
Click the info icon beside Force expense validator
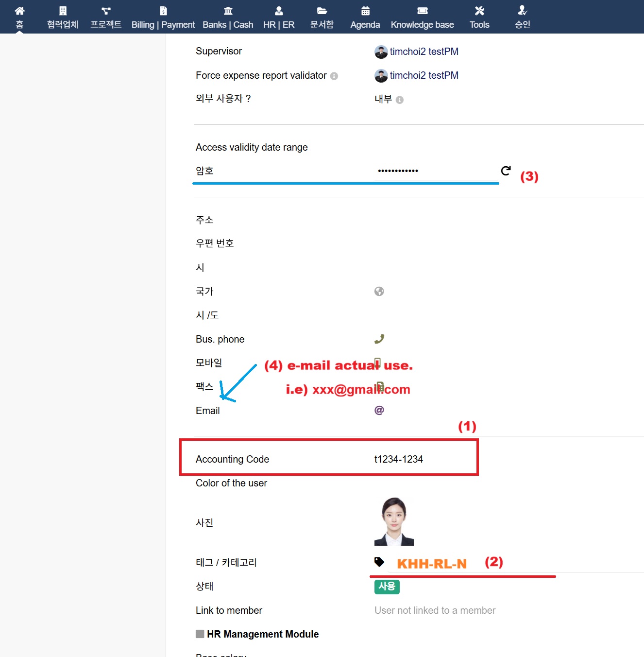(x=334, y=76)
